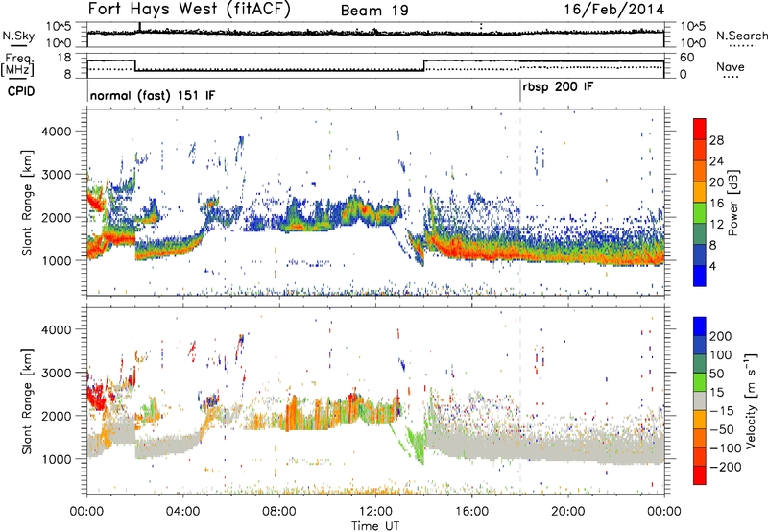Screen dimensions: 768x532
Task: Click the '-100' velocity colorbar label
Action: [726, 448]
